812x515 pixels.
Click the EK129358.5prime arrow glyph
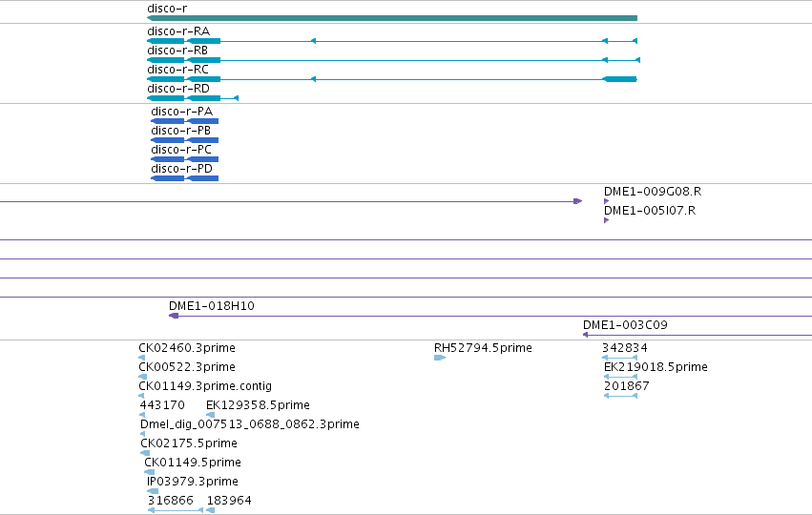point(210,415)
